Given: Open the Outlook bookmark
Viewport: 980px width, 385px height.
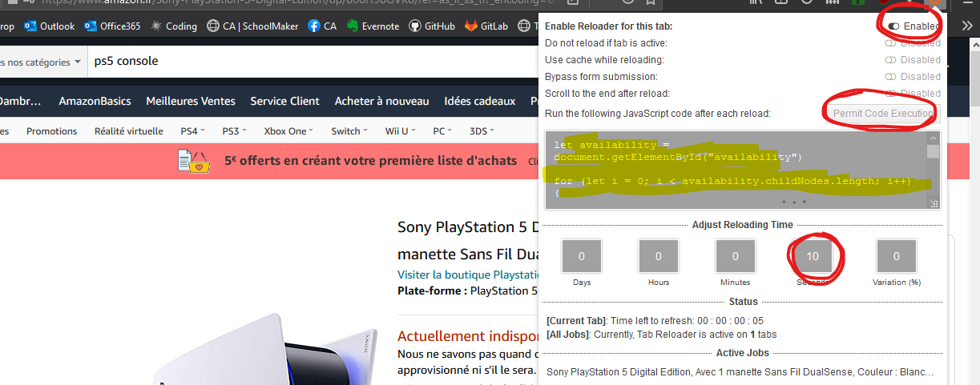Looking at the screenshot, I should pyautogui.click(x=50, y=26).
